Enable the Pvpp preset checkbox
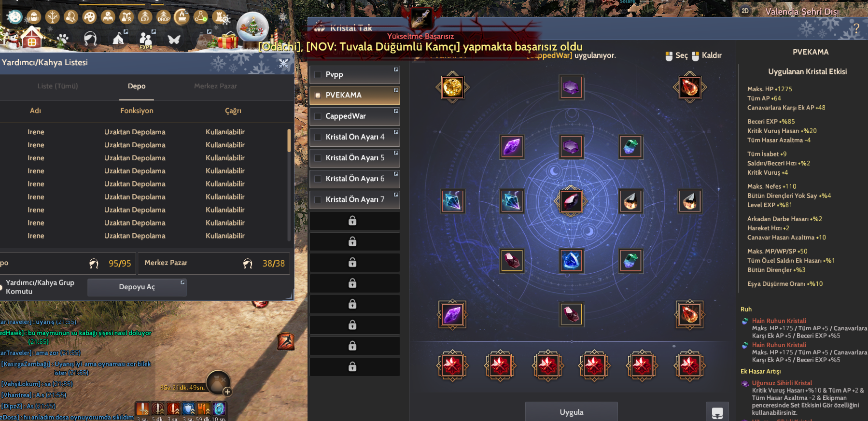This screenshot has height=421, width=868. tap(318, 74)
